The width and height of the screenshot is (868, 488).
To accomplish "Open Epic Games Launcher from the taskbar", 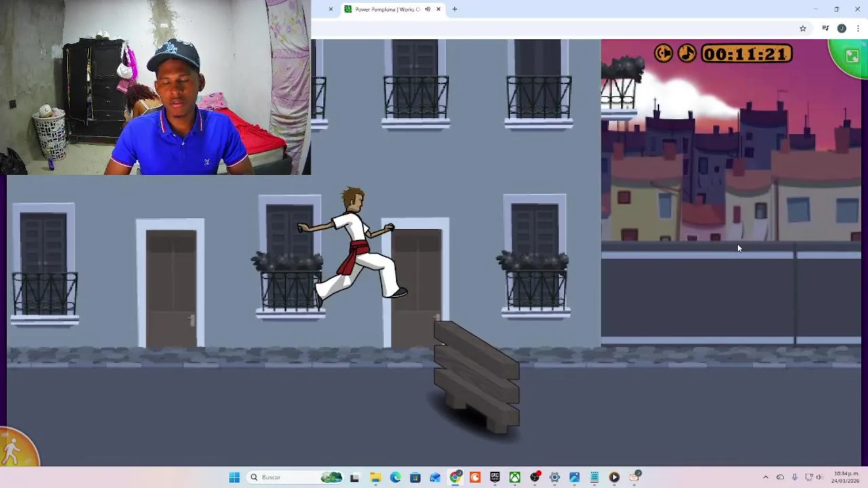I will 495,477.
